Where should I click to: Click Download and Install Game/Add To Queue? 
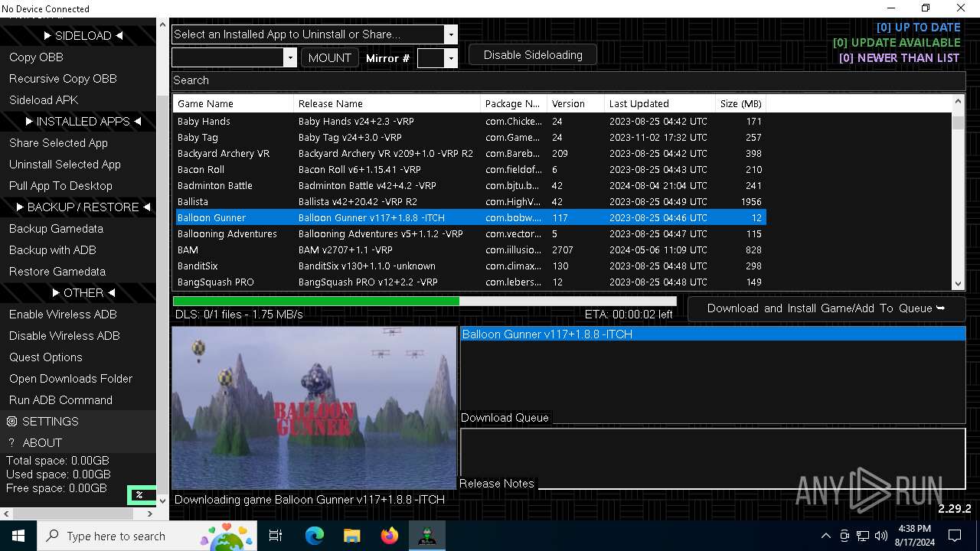[826, 308]
